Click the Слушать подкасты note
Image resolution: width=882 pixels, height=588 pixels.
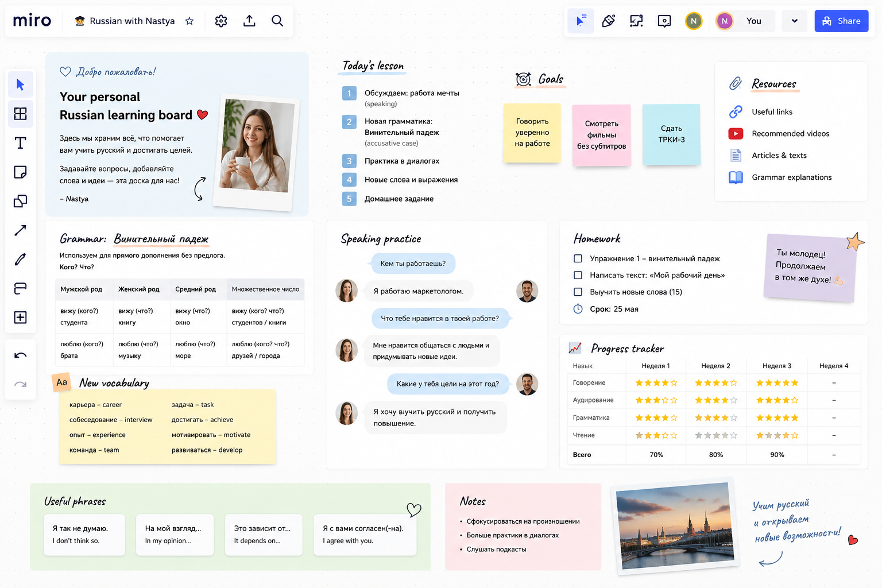[x=496, y=550]
